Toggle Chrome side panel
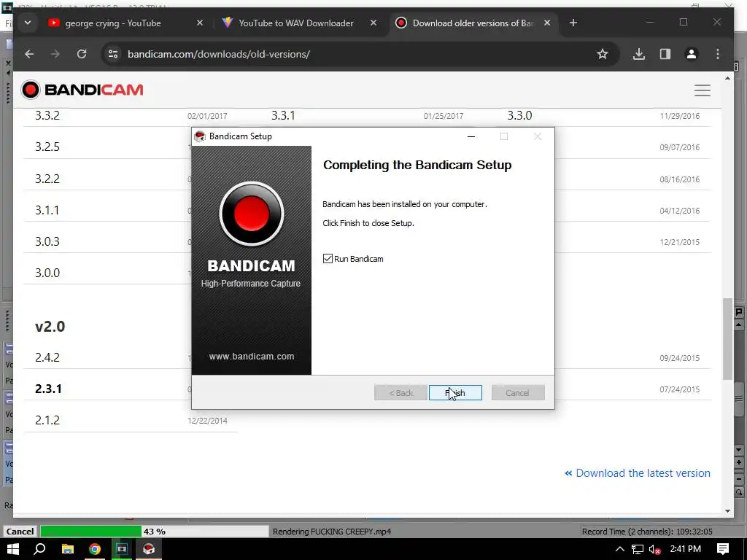The height and width of the screenshot is (560, 747). 665,54
